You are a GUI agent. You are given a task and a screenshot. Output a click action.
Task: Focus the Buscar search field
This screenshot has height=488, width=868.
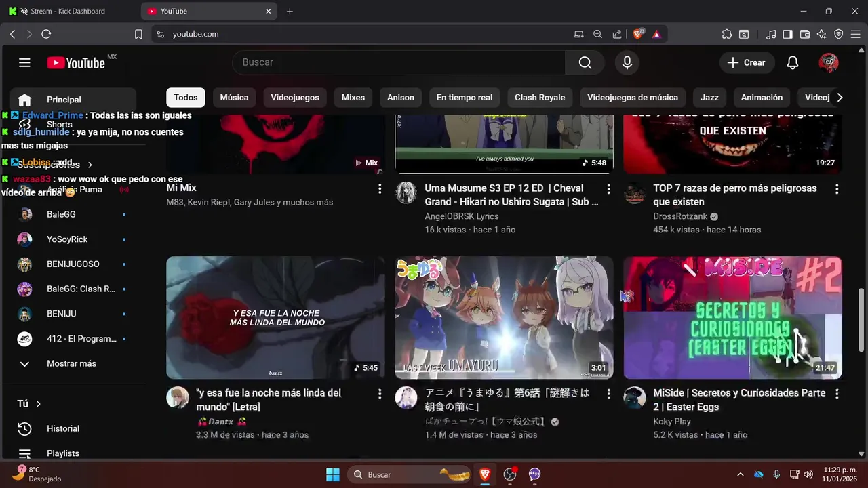point(399,62)
